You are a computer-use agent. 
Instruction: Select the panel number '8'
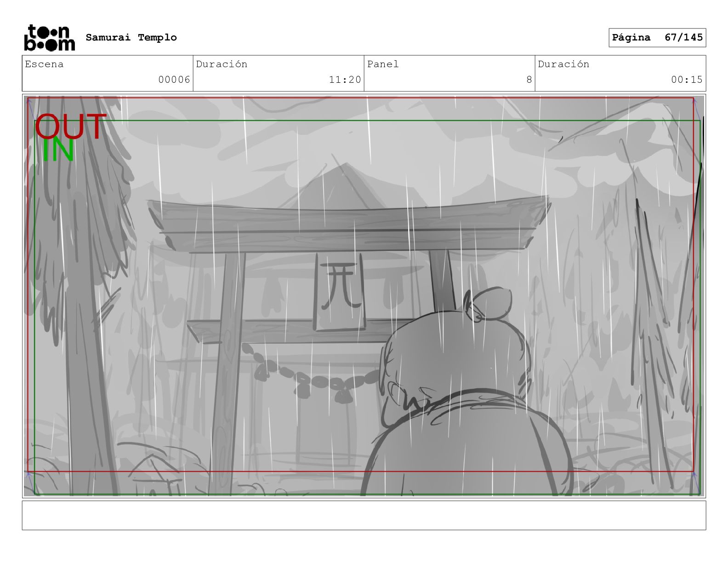pyautogui.click(x=529, y=80)
